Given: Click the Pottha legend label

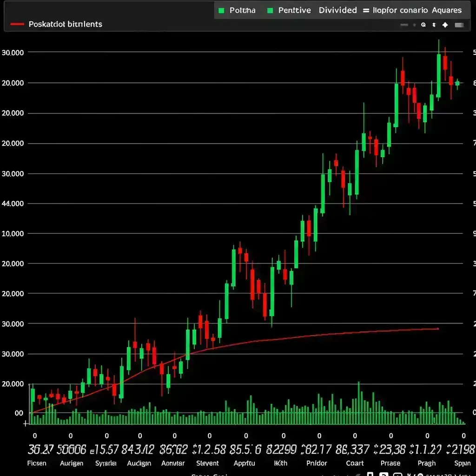Looking at the screenshot, I should click(242, 10).
